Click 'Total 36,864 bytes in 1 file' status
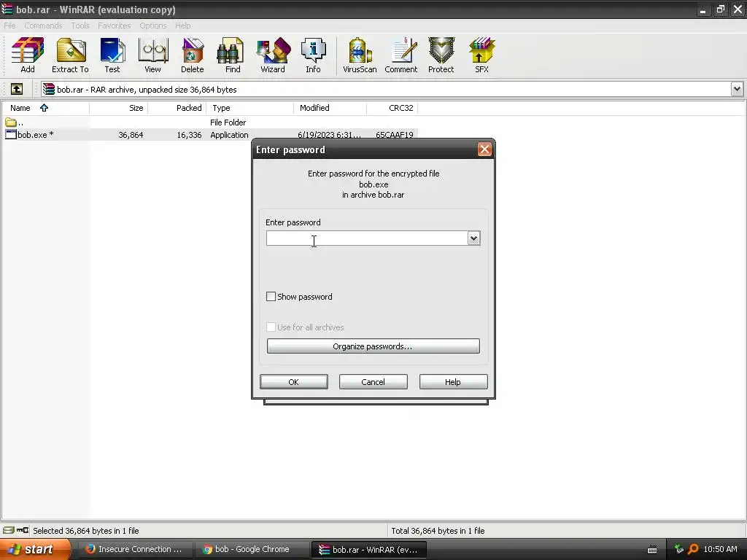 coord(438,531)
